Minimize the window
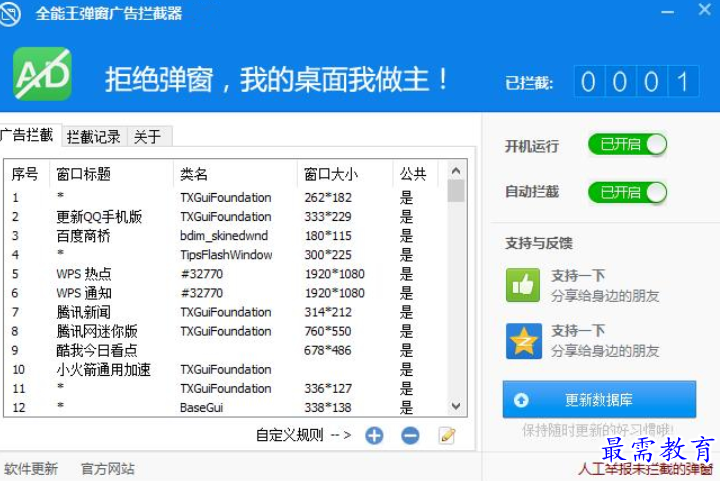The width and height of the screenshot is (723, 481). [x=668, y=12]
